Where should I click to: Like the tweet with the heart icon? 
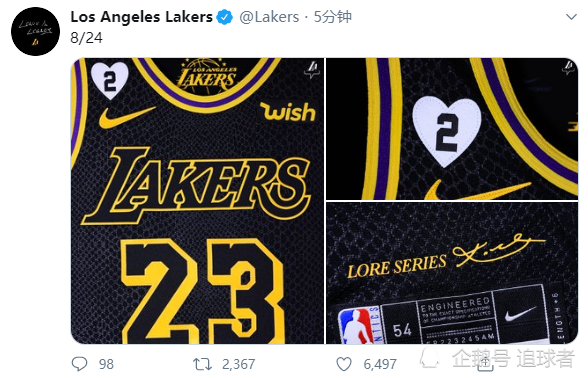point(344,364)
